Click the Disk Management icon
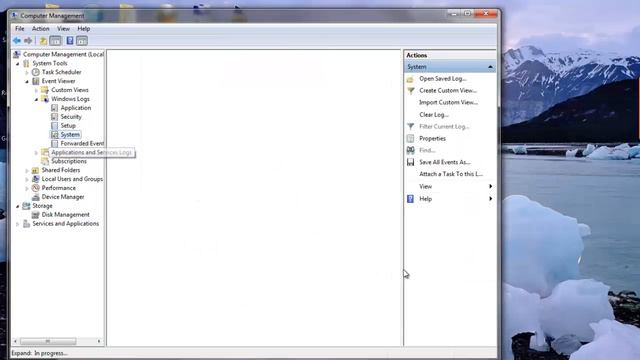The height and width of the screenshot is (360, 640). 36,215
